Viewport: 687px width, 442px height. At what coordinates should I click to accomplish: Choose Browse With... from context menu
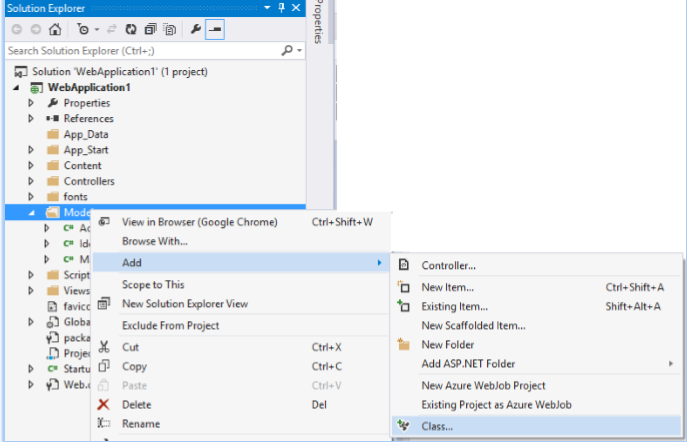coord(241,241)
